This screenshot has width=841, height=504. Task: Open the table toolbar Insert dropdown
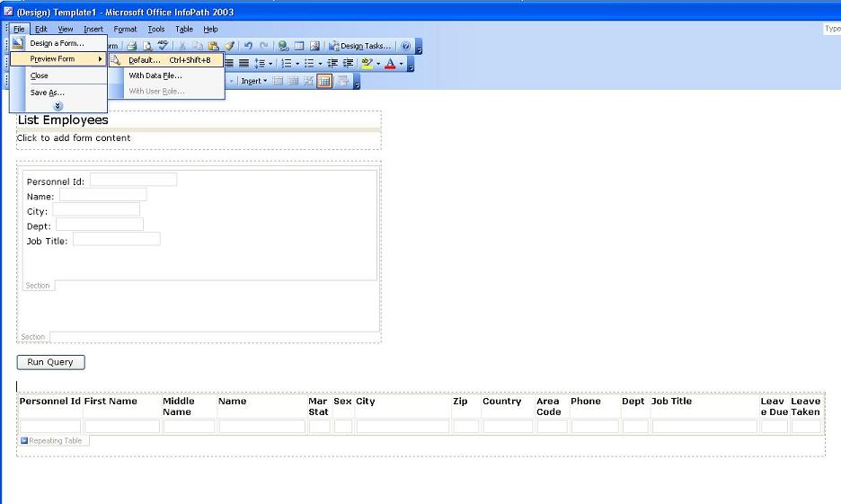253,81
